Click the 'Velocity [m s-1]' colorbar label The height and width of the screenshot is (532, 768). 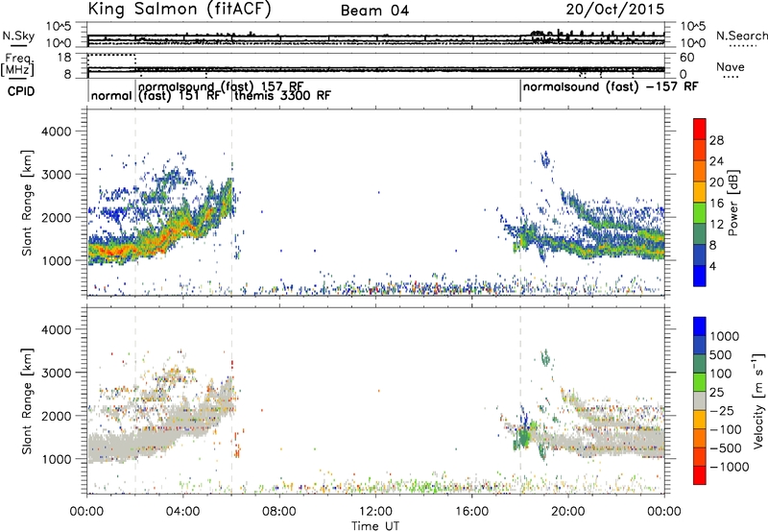pyautogui.click(x=758, y=400)
